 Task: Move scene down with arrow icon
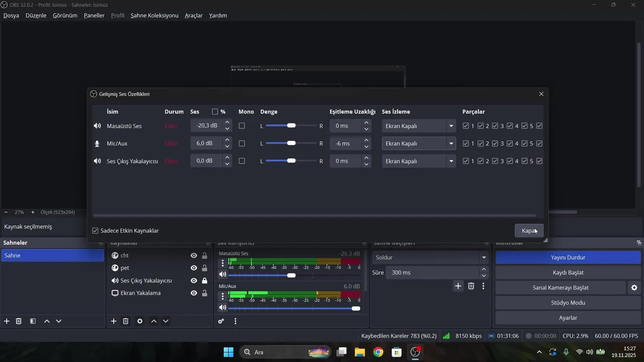59,321
